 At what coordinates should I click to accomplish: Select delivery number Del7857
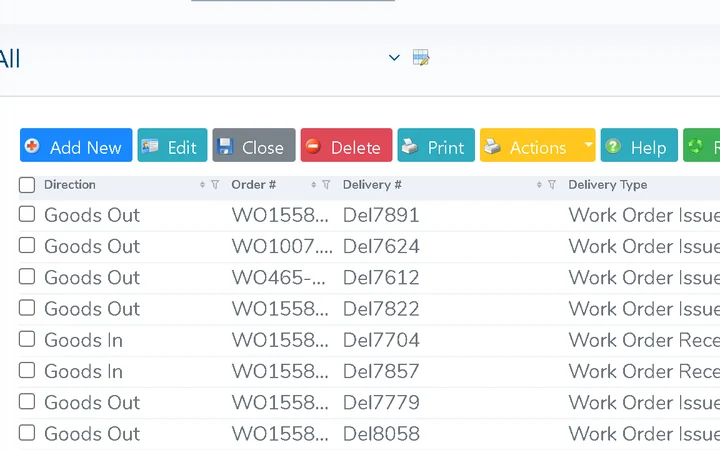click(381, 371)
